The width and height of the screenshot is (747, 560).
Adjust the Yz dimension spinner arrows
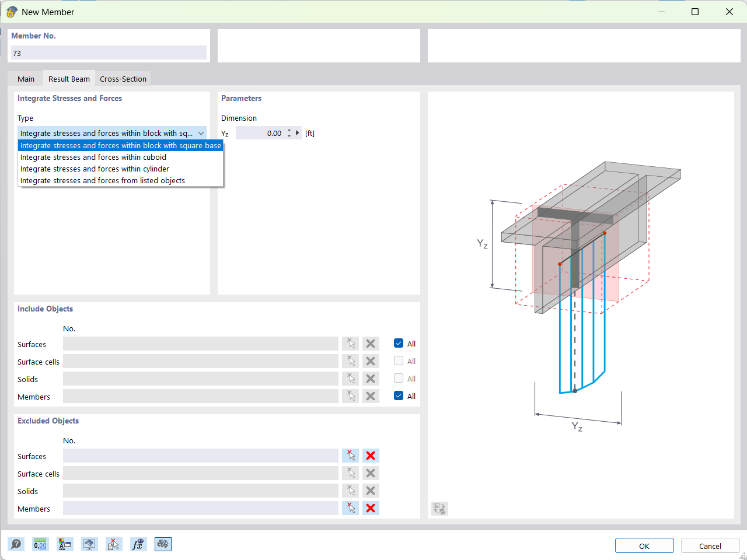tap(289, 133)
